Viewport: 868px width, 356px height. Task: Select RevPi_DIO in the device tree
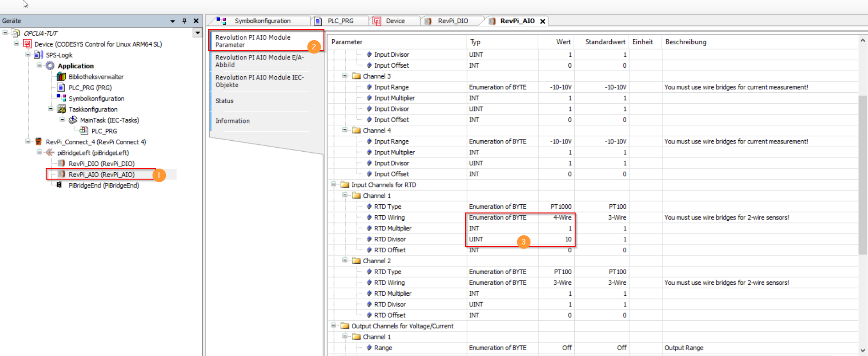101,164
